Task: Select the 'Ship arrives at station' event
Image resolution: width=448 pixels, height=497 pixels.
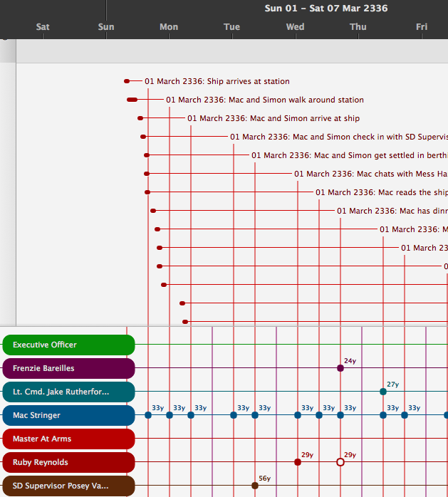Action: pyautogui.click(x=217, y=81)
